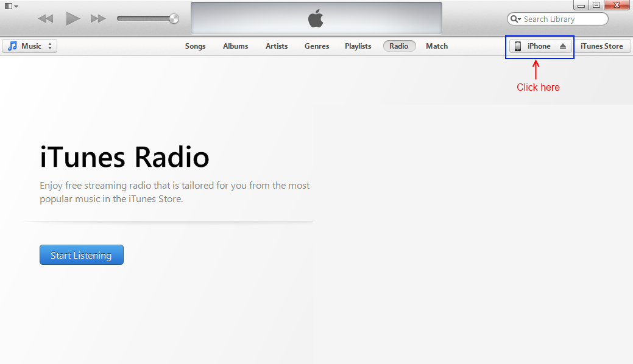Focus the Search Library field
This screenshot has height=364, width=633.
[x=557, y=19]
